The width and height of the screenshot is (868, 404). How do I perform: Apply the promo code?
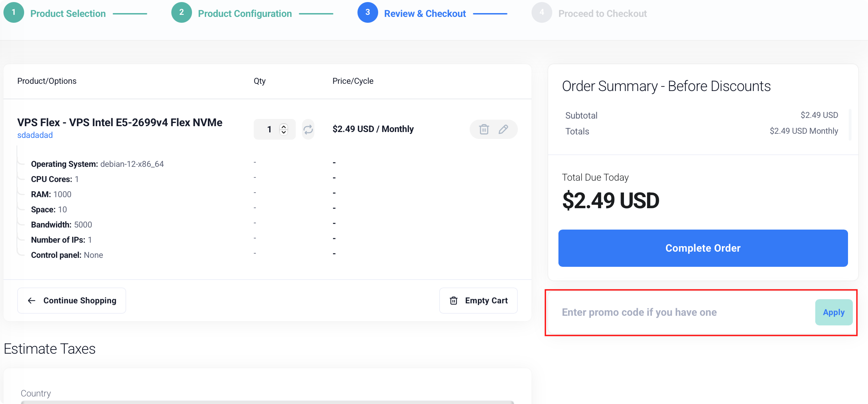point(834,312)
